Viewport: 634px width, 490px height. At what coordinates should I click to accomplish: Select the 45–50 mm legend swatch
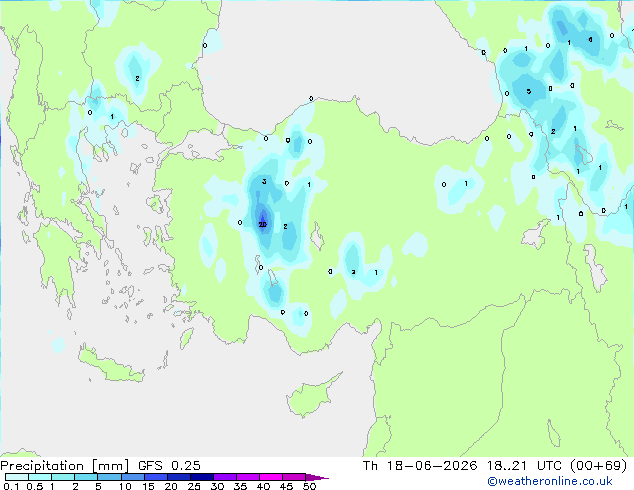pyautogui.click(x=294, y=477)
